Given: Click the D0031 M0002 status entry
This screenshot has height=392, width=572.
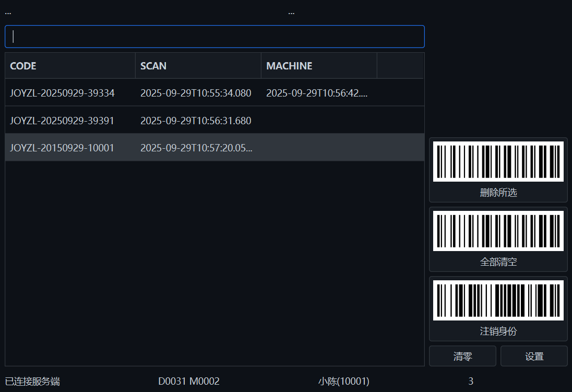Looking at the screenshot, I should pyautogui.click(x=188, y=382).
